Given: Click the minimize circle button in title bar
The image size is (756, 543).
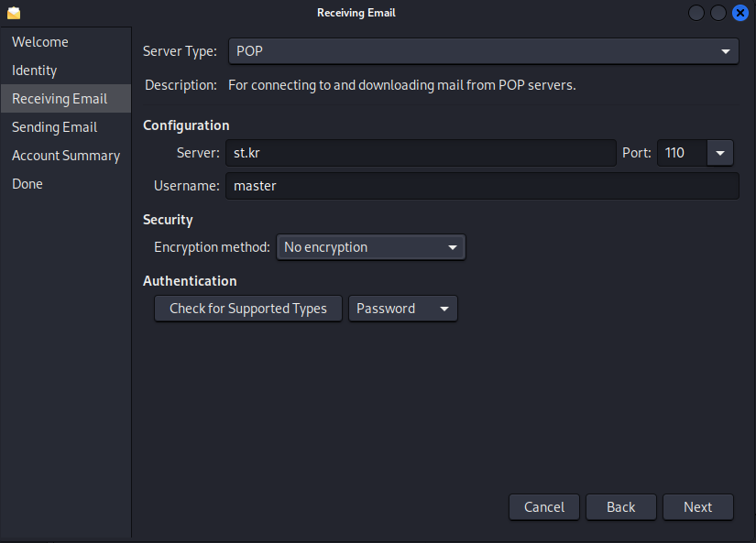Looking at the screenshot, I should [x=696, y=13].
